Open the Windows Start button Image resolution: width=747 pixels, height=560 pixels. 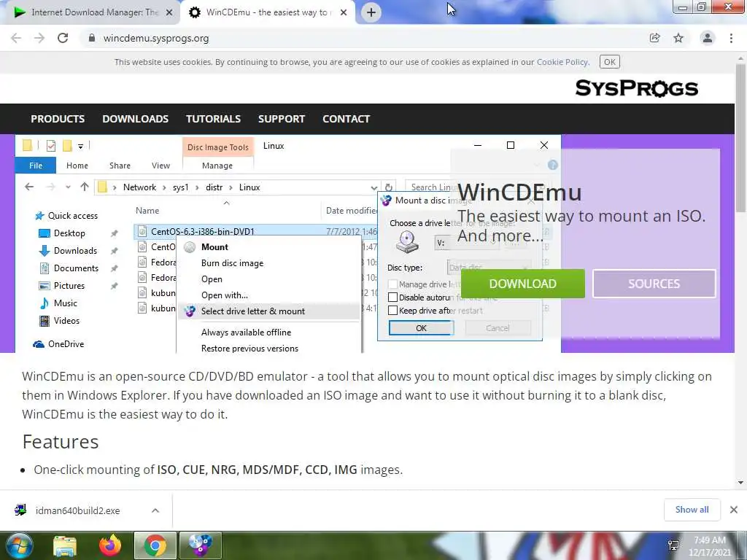pyautogui.click(x=18, y=545)
